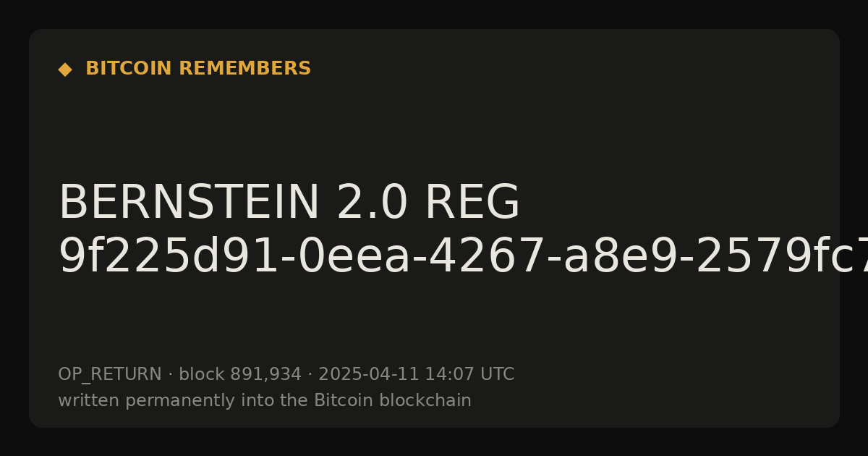
Task: Click the OP_RETURN label
Action: 110,375
